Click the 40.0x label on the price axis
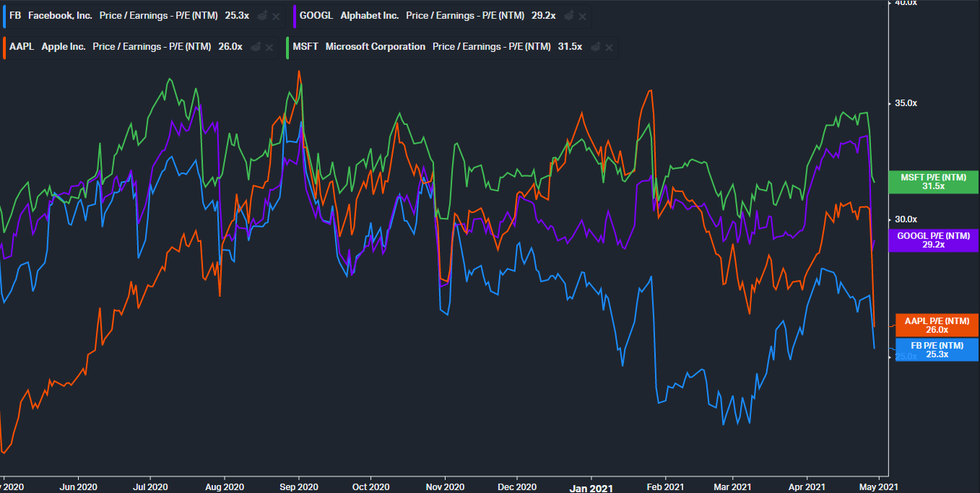980x493 pixels. coord(906,4)
